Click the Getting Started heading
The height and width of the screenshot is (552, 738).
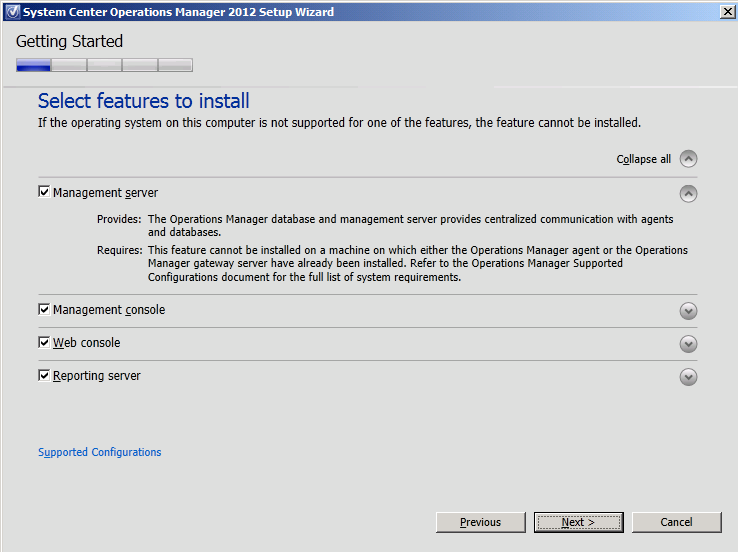[69, 41]
